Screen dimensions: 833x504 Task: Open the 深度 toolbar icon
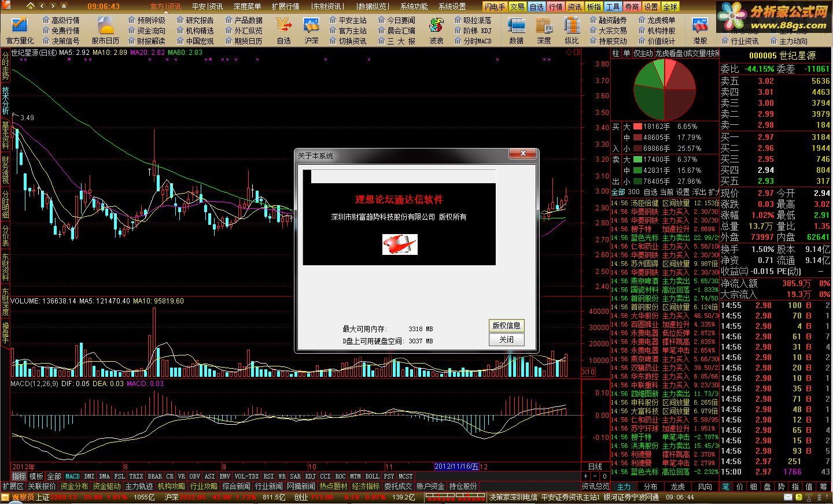pyautogui.click(x=544, y=30)
